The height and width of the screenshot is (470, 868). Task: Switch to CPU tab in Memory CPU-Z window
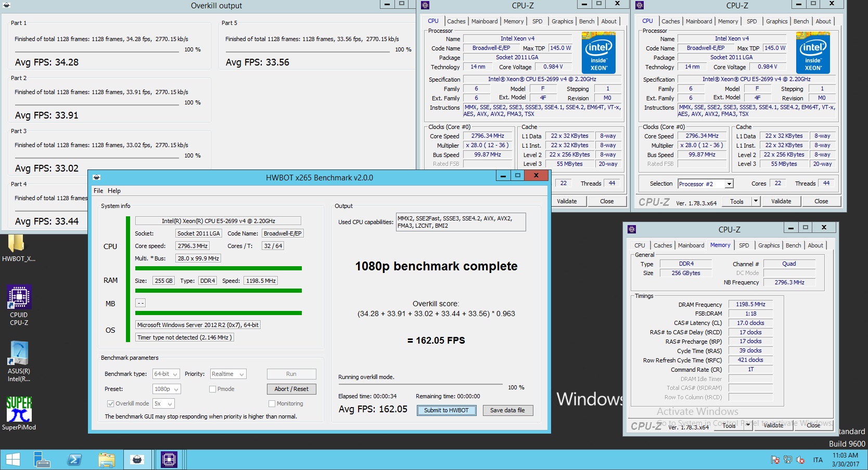tap(640, 245)
